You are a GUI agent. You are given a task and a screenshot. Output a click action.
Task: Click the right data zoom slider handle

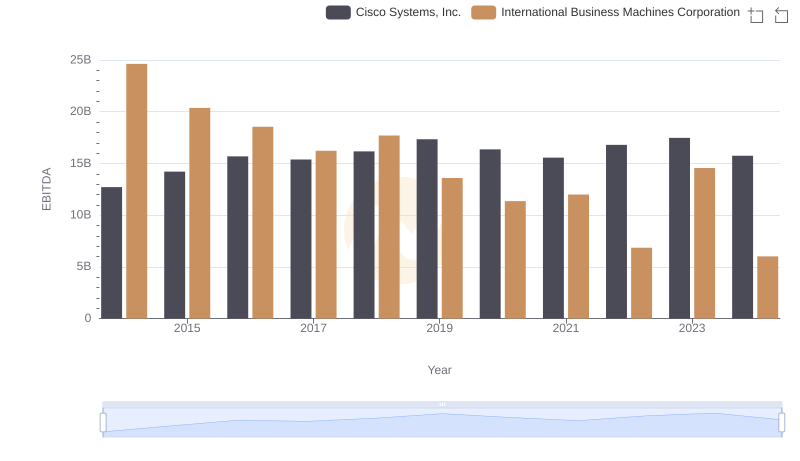781,423
